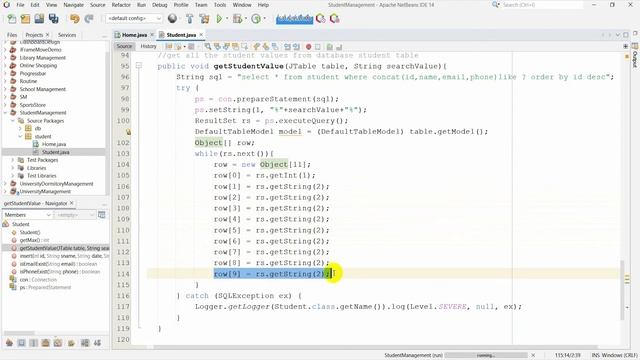The image size is (640, 360).
Task: Open the default config dropdown
Action: click(x=134, y=18)
